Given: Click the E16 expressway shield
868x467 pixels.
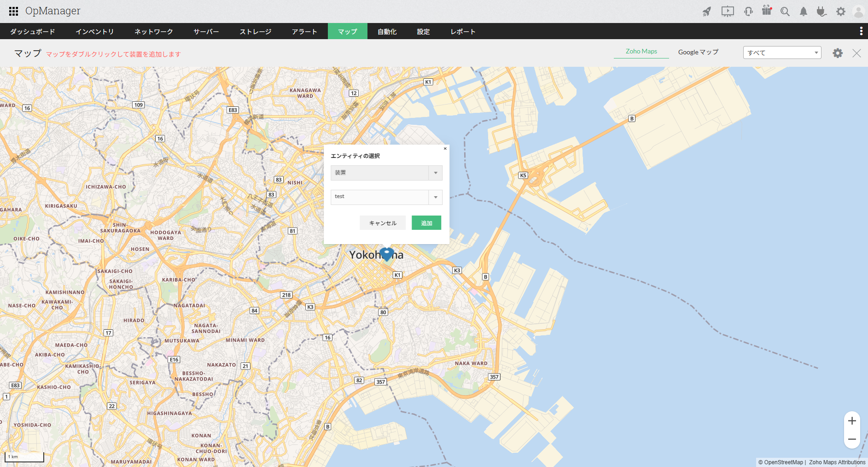Looking at the screenshot, I should (x=174, y=360).
